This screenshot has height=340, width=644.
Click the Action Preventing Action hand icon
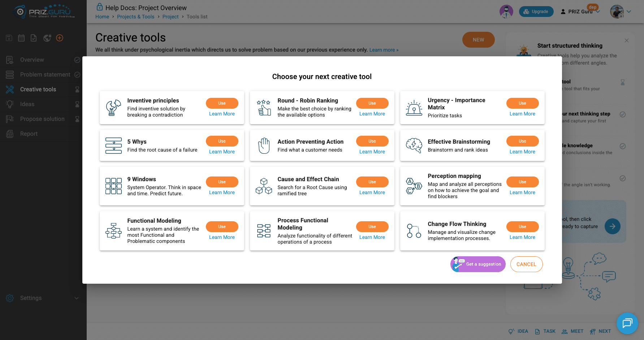(x=264, y=145)
